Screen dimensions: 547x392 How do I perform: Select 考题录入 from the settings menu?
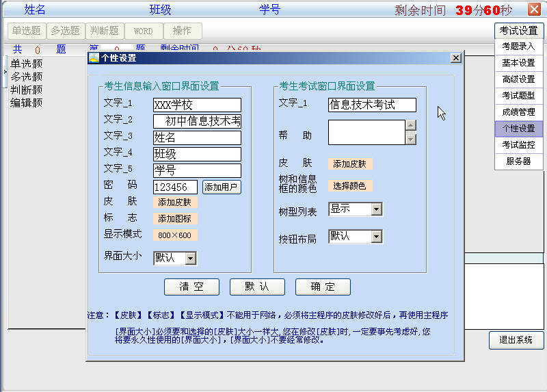pyautogui.click(x=518, y=47)
